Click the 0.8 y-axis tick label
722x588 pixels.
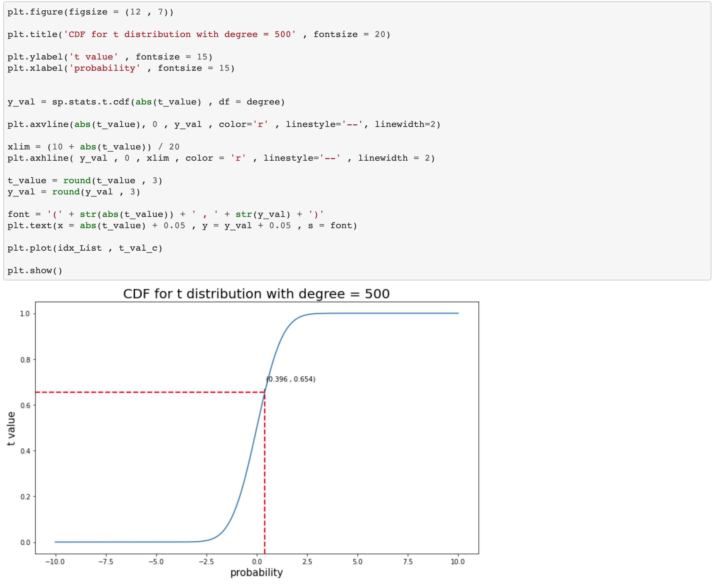click(x=25, y=360)
